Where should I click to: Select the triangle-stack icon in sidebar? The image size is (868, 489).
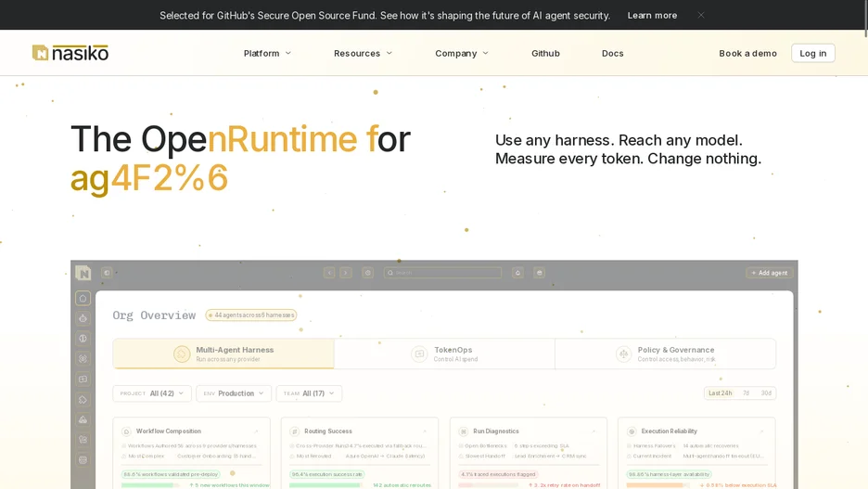tap(83, 419)
